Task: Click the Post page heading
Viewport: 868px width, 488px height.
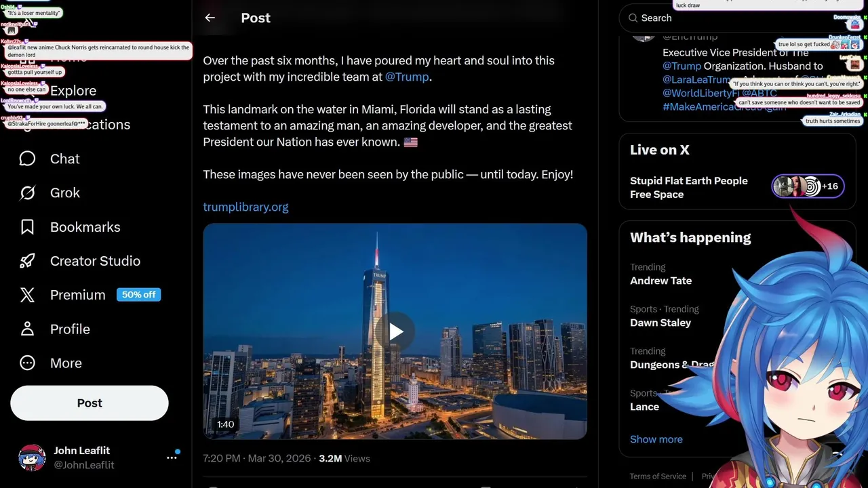Action: coord(256,18)
